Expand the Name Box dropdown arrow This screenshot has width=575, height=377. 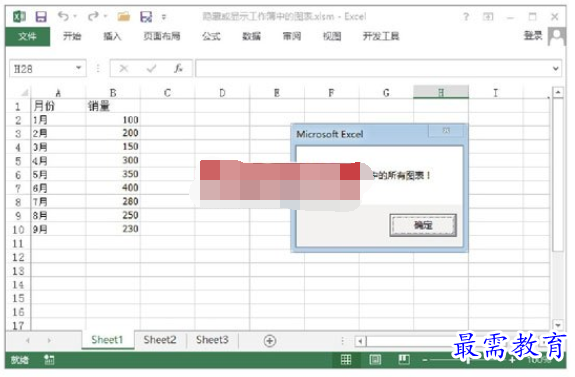(x=78, y=68)
